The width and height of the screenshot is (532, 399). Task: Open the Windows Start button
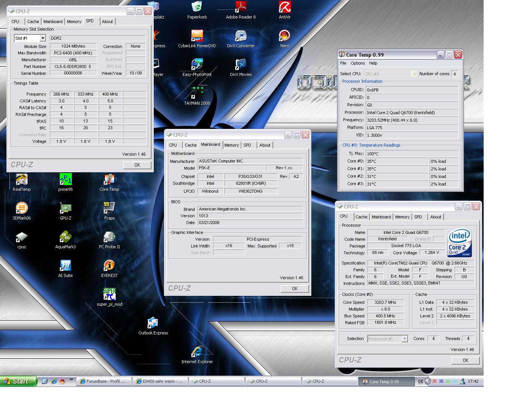coord(19,381)
